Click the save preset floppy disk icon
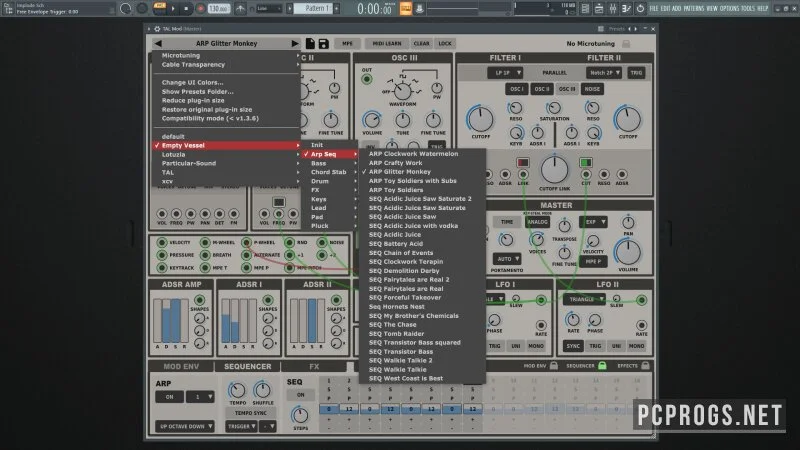Viewport: 800px width, 450px height. pos(323,43)
